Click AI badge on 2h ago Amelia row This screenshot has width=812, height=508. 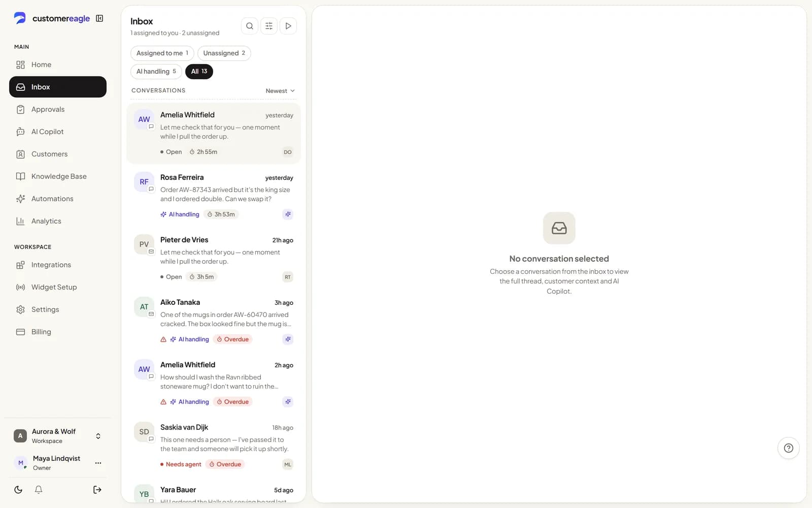coord(288,402)
